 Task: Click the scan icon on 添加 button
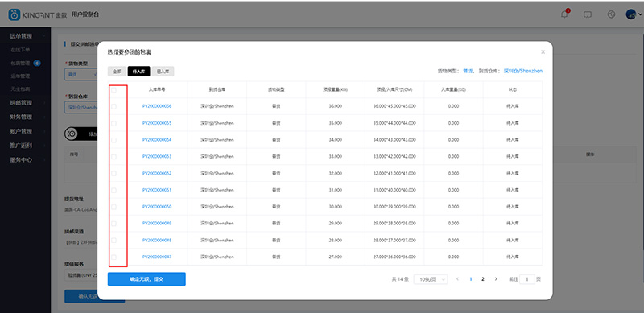tap(72, 134)
